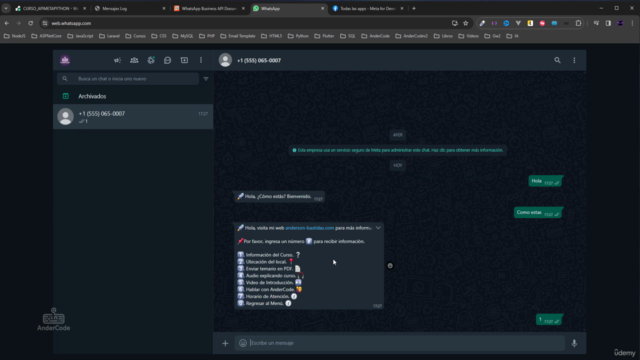The image size is (640, 360).
Task: Open the sidebar three-dot menu
Action: 201,60
